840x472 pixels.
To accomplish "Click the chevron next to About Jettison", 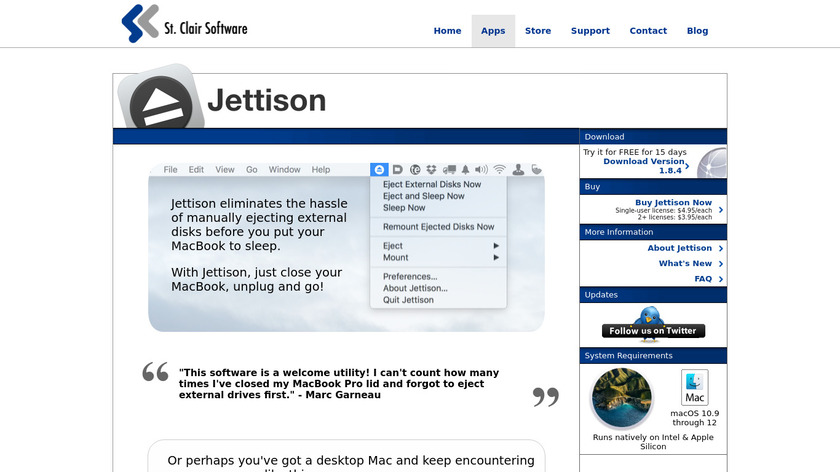I will point(721,249).
